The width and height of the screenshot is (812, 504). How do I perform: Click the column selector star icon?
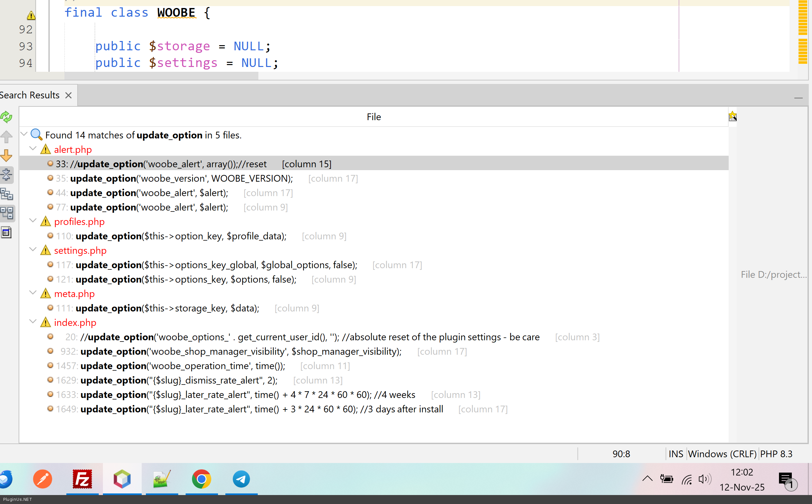pos(732,116)
